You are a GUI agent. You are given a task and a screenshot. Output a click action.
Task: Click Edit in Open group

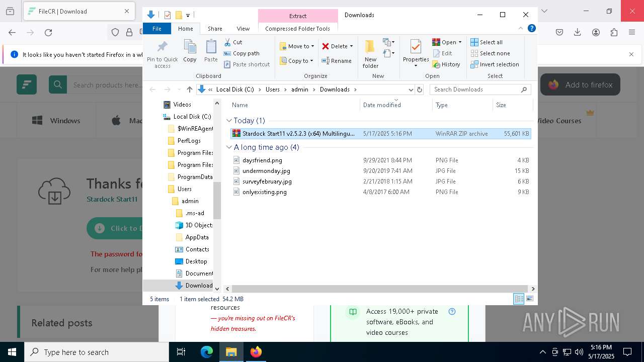[442, 53]
